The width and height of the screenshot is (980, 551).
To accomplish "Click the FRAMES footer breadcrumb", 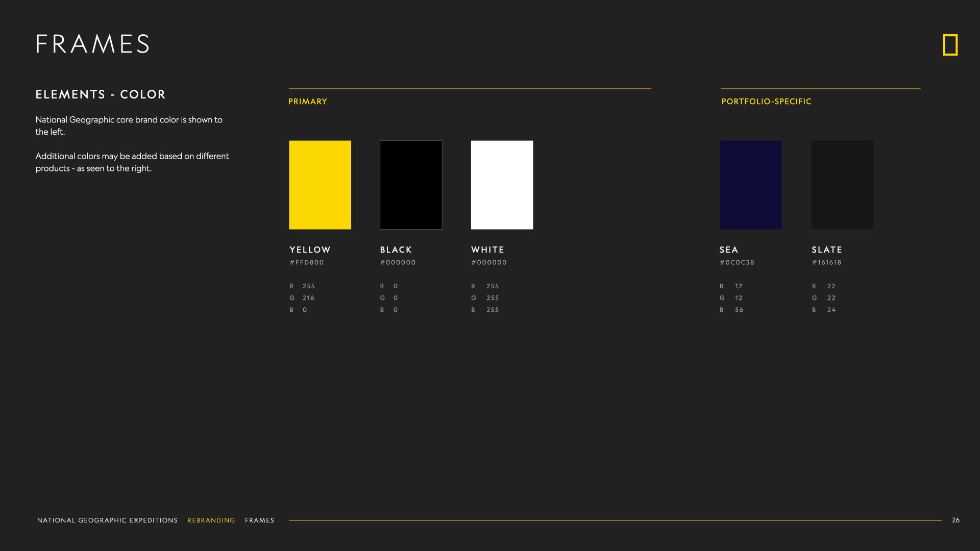I will pos(259,520).
